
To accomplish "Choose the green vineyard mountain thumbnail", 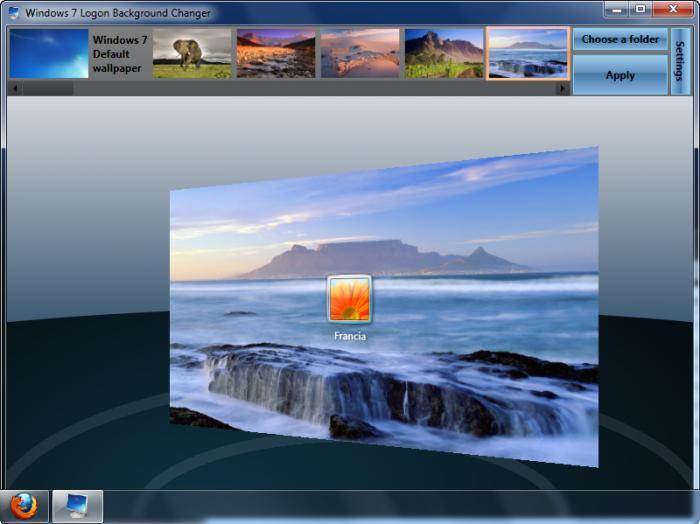I will pos(444,54).
